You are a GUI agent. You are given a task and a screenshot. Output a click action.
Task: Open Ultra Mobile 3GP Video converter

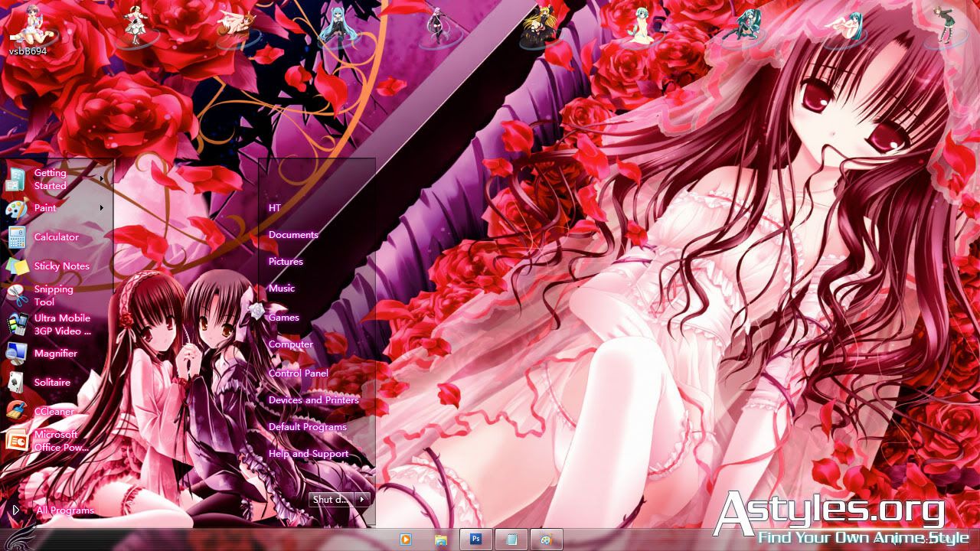[61, 324]
